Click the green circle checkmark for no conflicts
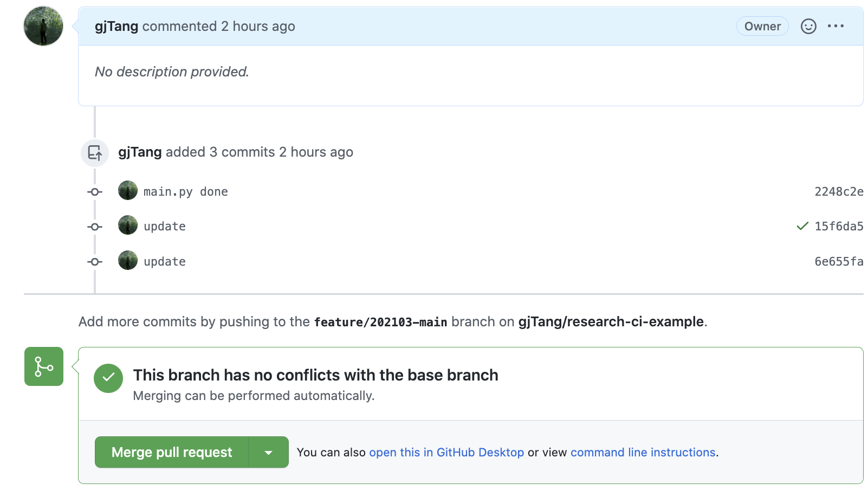868x490 pixels. [108, 378]
